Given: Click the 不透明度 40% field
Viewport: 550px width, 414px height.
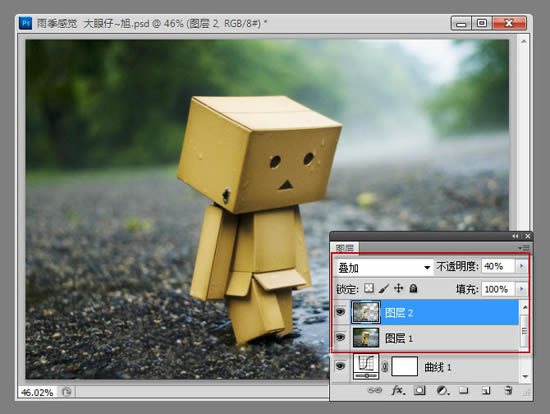Looking at the screenshot, I should tap(498, 267).
